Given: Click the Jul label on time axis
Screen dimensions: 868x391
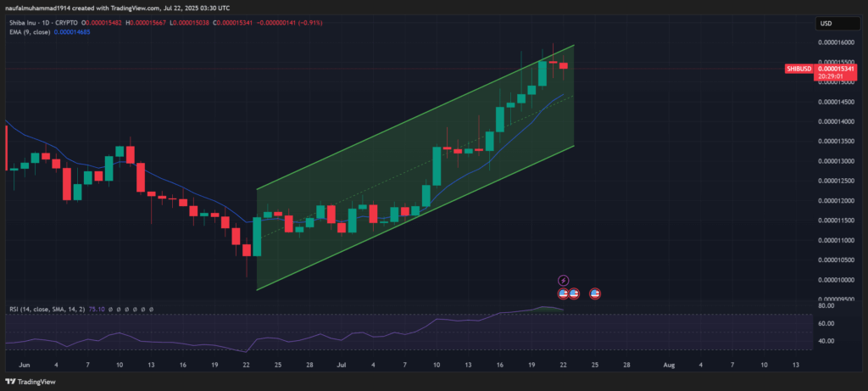Looking at the screenshot, I should [341, 364].
